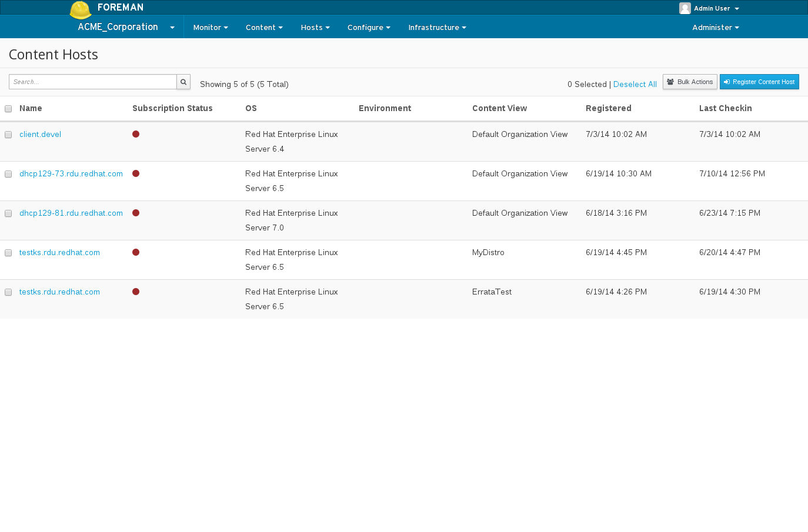Click red status dot for dhcp129-73.rdu.redhat.com
808x532 pixels.
coord(136,173)
